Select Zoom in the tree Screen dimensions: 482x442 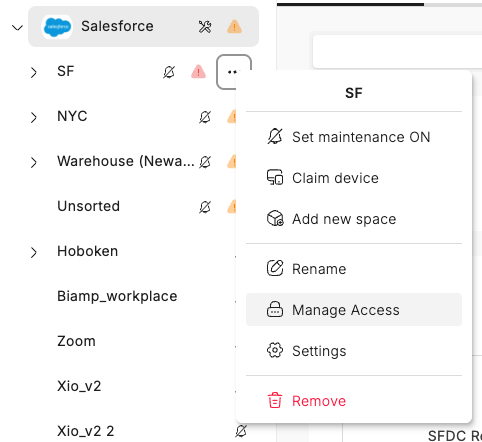pos(76,341)
